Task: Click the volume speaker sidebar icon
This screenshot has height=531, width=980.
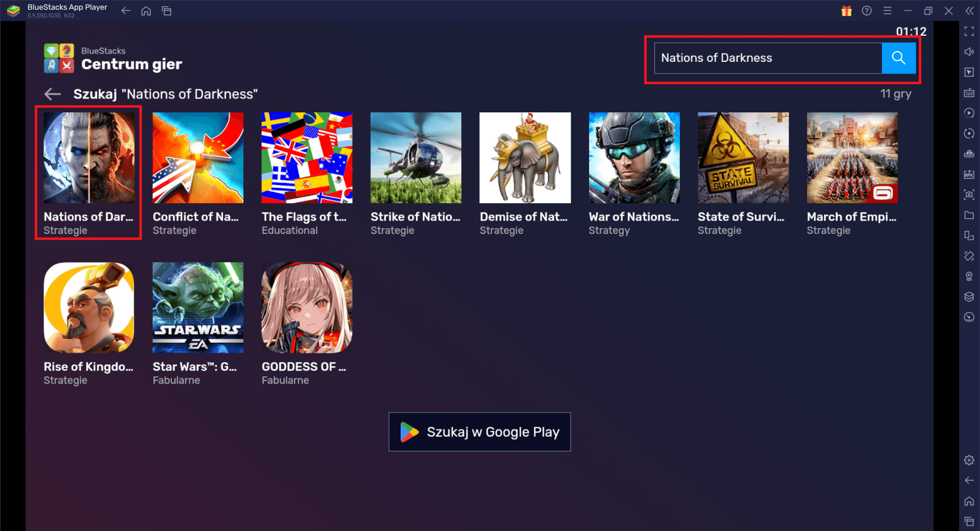Action: [x=969, y=52]
